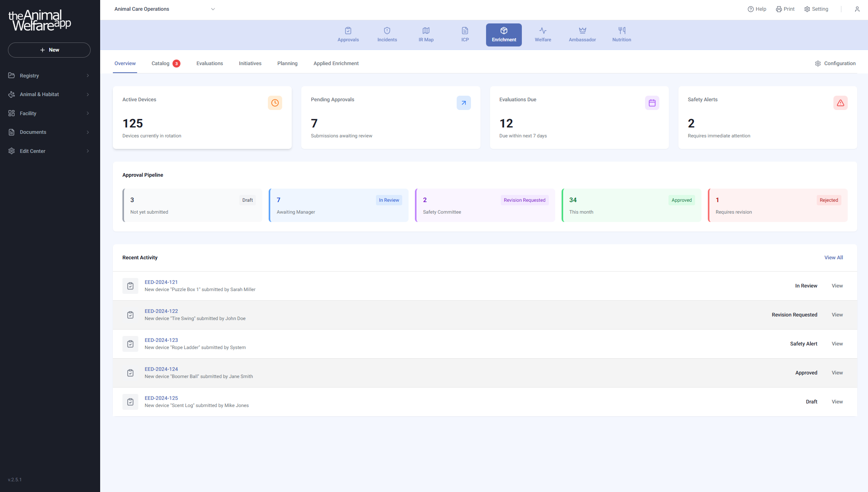Screen dimensions: 868x492
Task: Open the IR Map module
Action: 426,30
